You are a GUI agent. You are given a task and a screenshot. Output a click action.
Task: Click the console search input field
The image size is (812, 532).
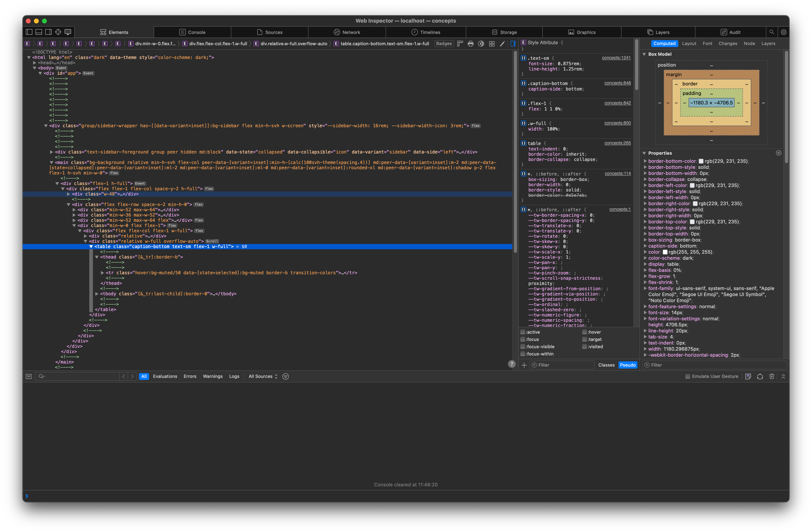77,376
